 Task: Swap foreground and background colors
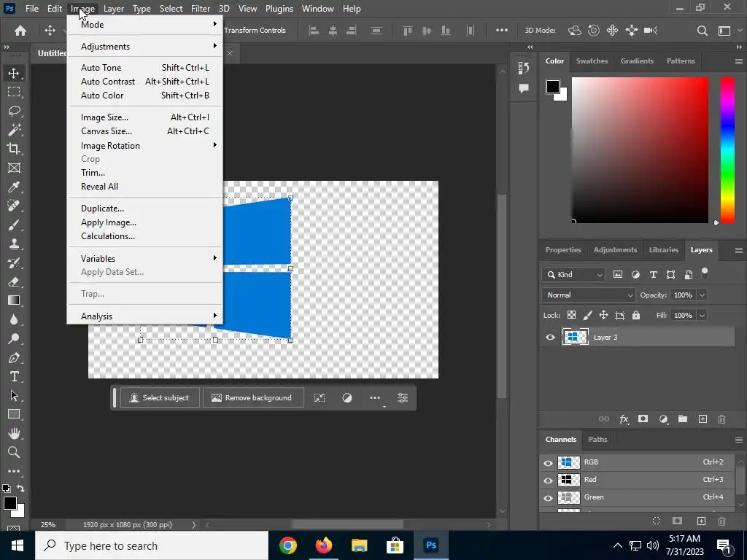[20, 488]
